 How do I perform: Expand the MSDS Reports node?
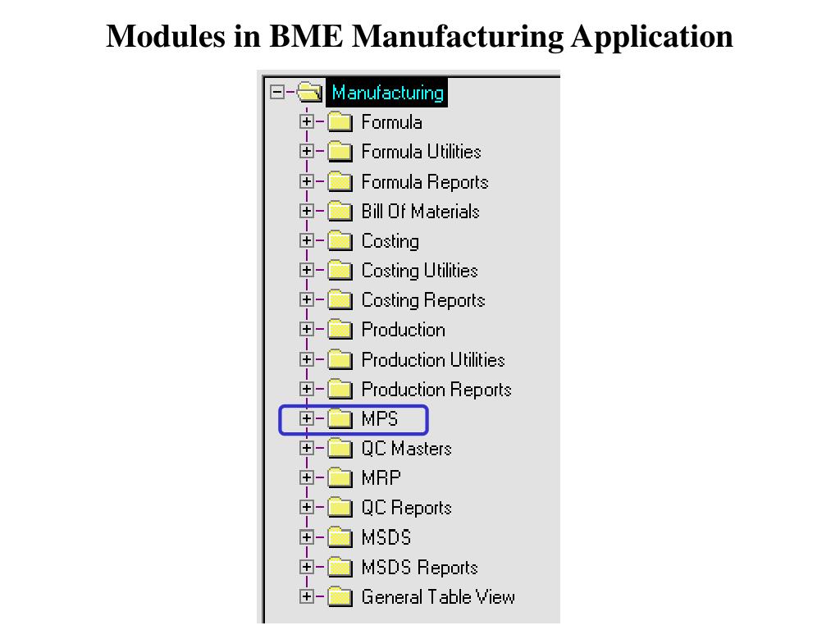pos(307,566)
